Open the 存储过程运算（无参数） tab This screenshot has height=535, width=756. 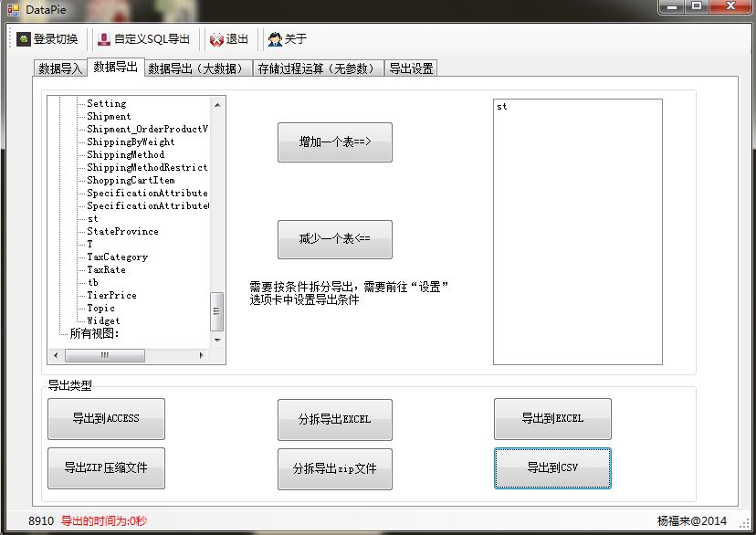pyautogui.click(x=319, y=68)
